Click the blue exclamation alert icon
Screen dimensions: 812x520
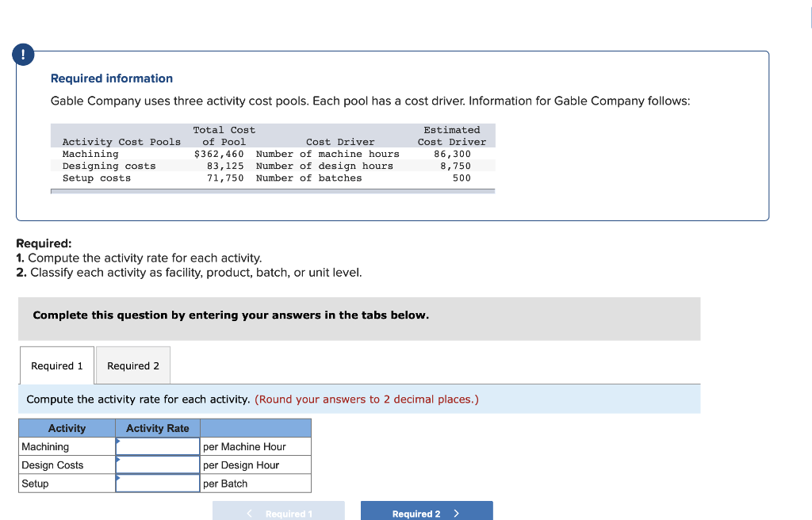[23, 54]
